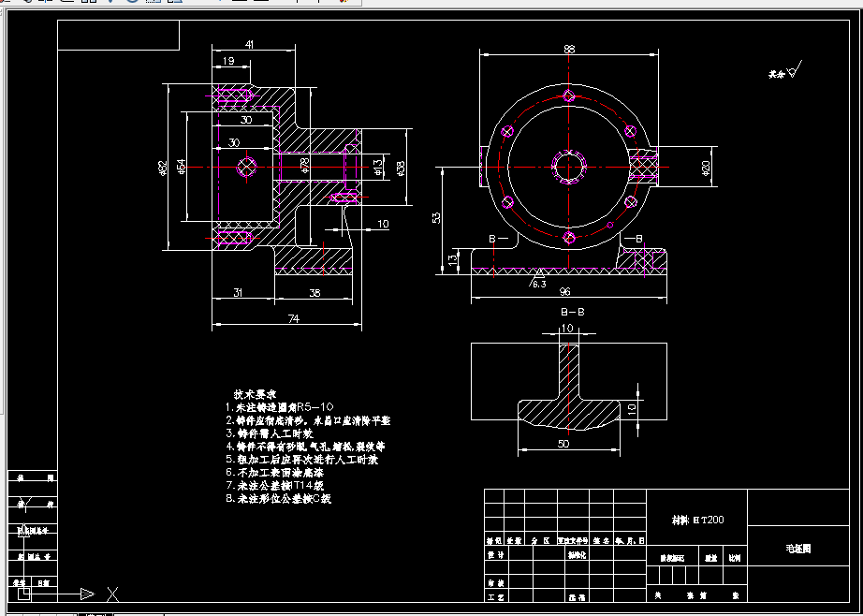This screenshot has width=863, height=616.
Task: Select the 50 dimension under B-B section
Action: (563, 444)
